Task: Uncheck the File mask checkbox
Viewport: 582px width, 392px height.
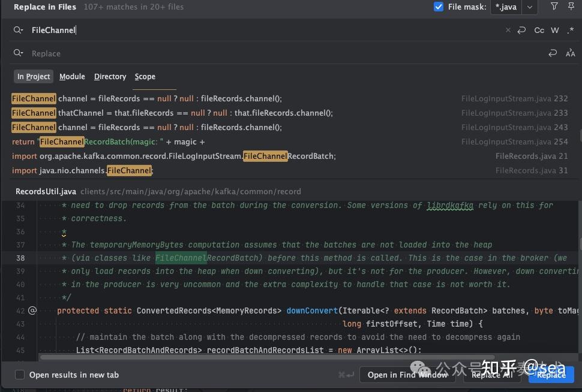Action: click(439, 7)
